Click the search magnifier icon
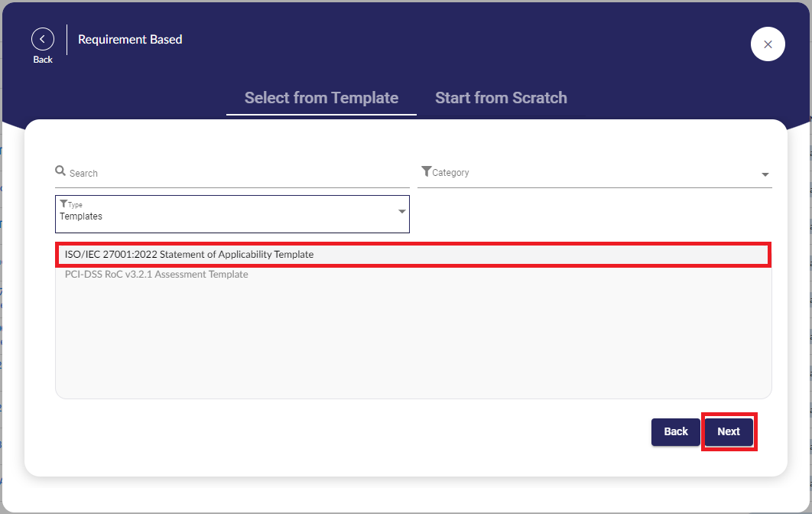The image size is (812, 514). point(60,171)
